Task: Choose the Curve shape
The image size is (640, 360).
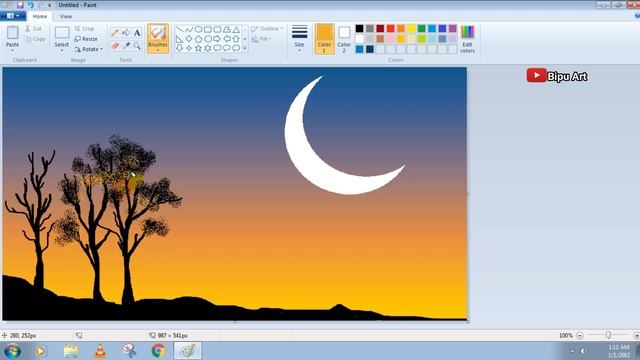Action: coord(189,29)
